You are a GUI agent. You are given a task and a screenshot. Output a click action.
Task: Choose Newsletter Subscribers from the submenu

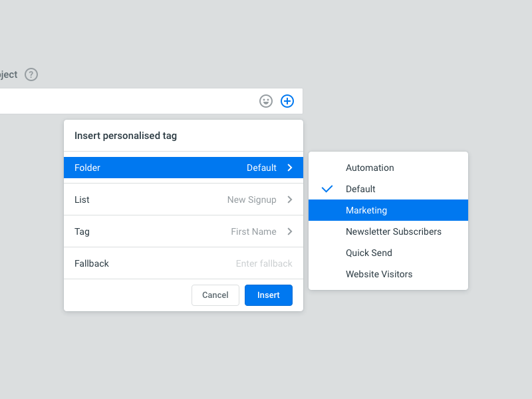coord(393,231)
